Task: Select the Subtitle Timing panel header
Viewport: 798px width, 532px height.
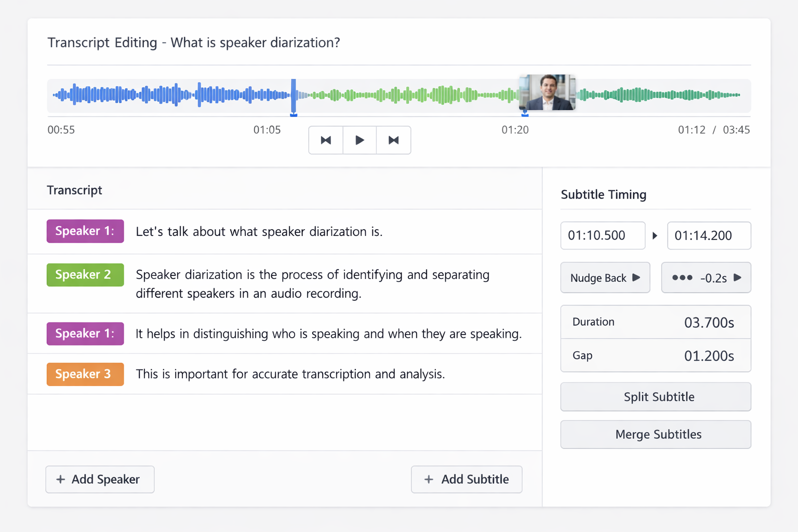Action: coord(603,194)
